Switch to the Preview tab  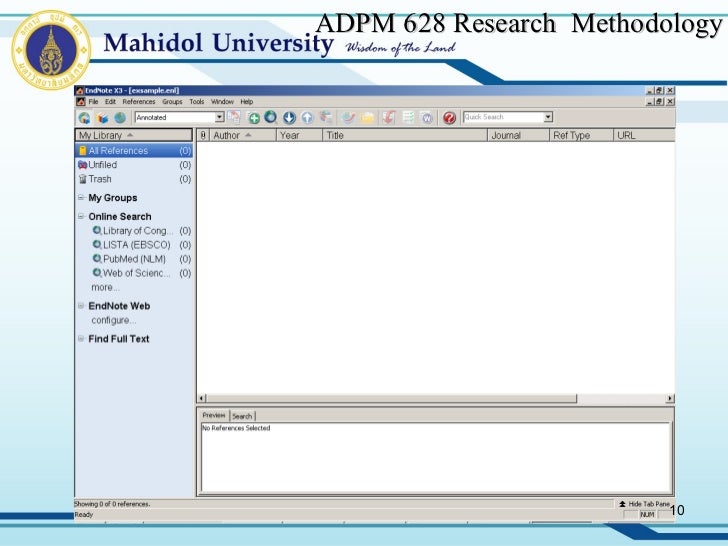214,415
